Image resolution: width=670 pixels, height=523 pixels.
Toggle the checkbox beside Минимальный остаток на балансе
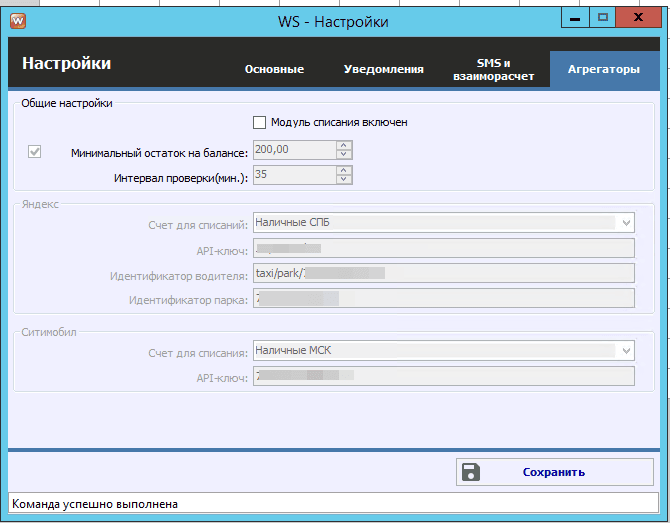click(x=35, y=152)
